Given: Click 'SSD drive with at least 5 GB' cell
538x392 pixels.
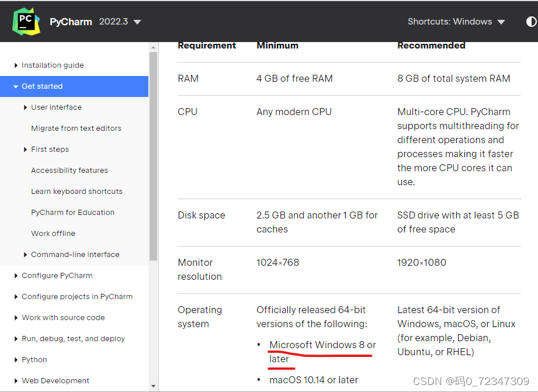Looking at the screenshot, I should point(458,222).
